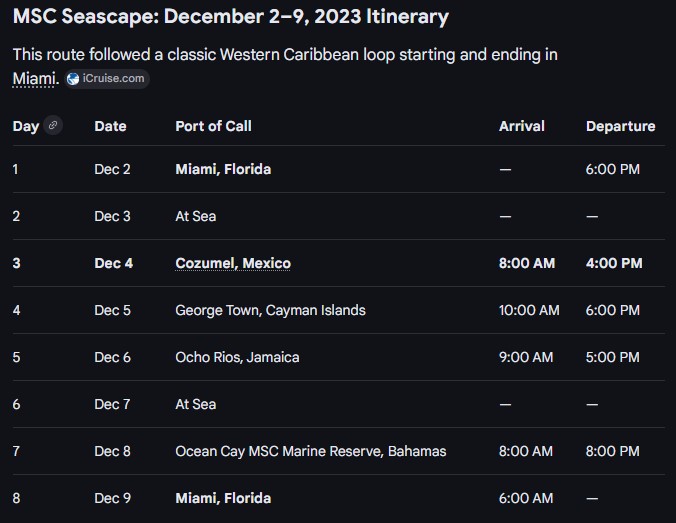Open the Cozumel, Mexico port link

(233, 263)
